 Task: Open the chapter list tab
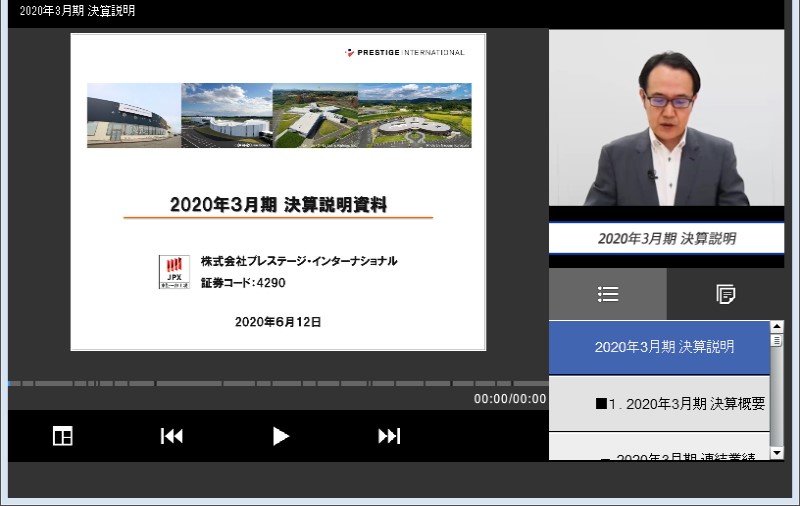point(608,294)
